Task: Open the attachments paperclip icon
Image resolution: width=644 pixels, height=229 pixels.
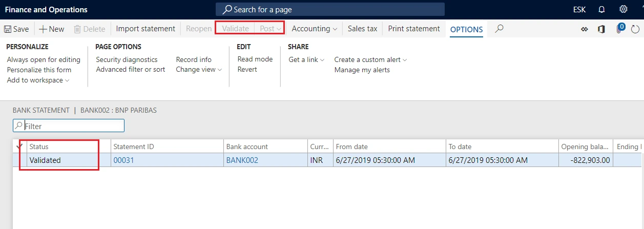Action: pyautogui.click(x=619, y=28)
